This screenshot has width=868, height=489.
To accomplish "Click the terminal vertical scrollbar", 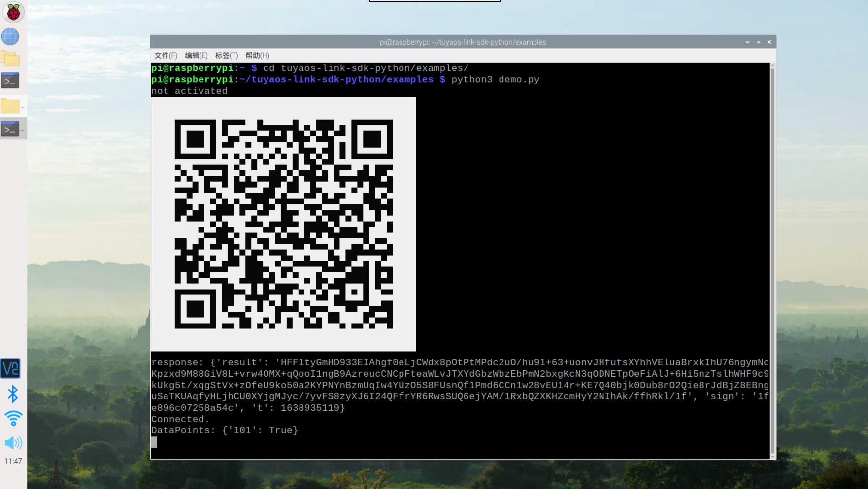I will point(772,261).
